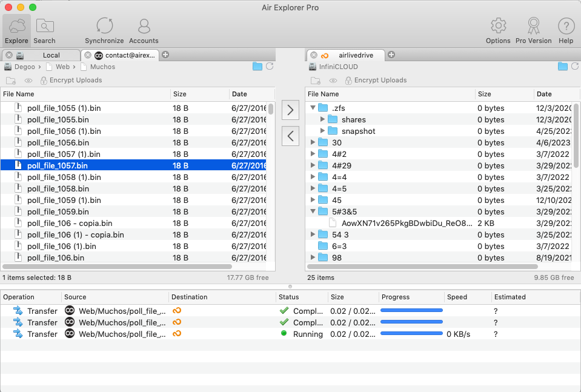581x392 pixels.
Task: Sort left pane by File Name column
Action: (x=85, y=94)
